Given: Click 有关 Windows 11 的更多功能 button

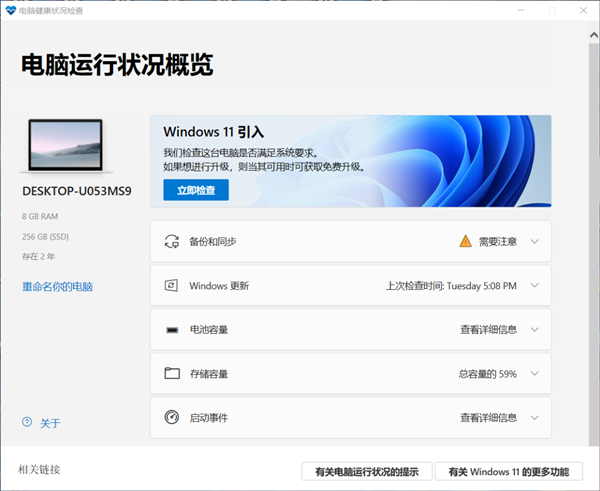Looking at the screenshot, I should pyautogui.click(x=509, y=471).
